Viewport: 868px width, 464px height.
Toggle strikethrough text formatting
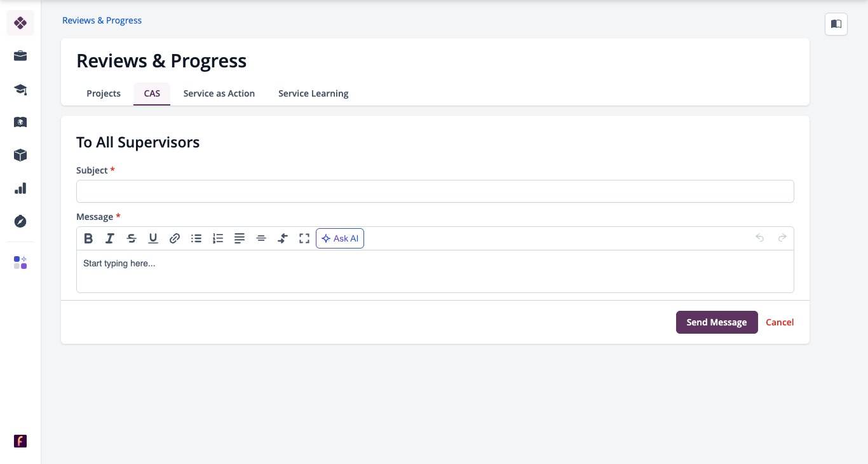click(132, 238)
